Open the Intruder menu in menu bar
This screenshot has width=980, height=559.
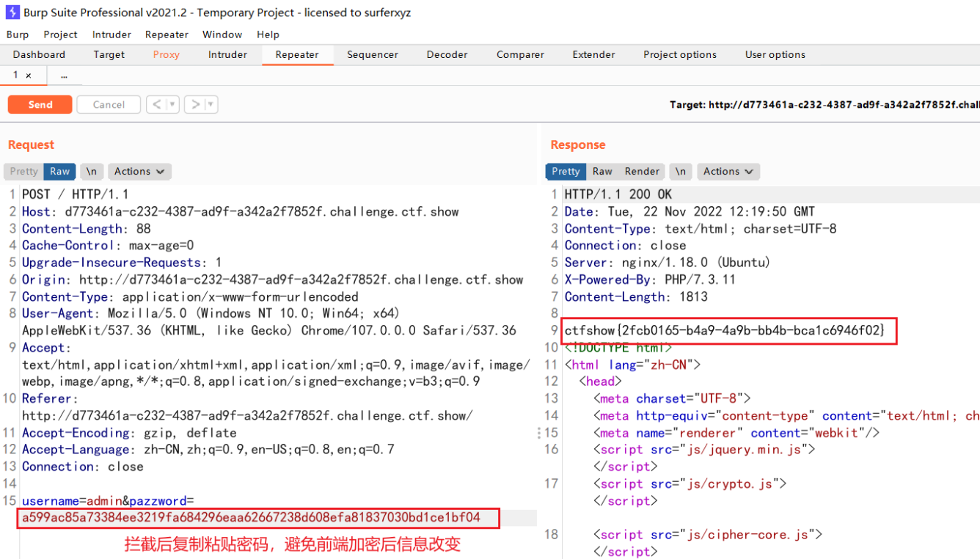point(111,34)
